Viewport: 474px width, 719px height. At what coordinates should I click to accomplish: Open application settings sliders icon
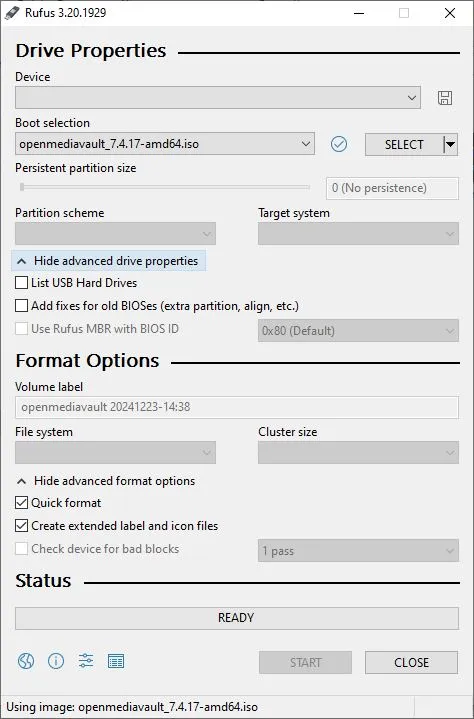pyautogui.click(x=86, y=661)
